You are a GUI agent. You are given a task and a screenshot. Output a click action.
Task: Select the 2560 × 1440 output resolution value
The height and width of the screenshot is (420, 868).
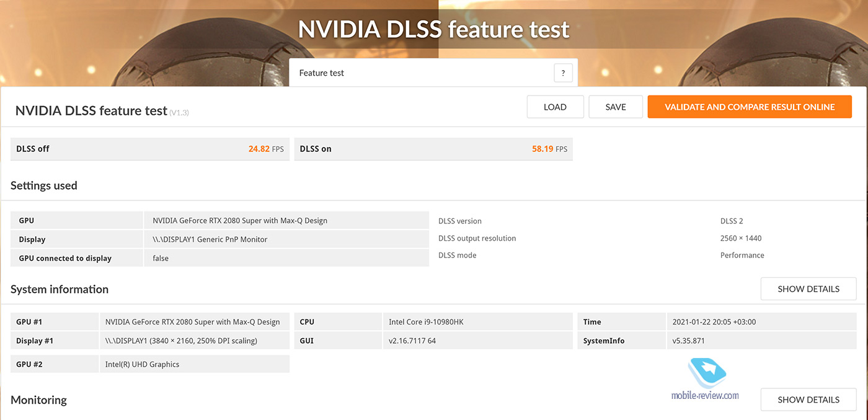tap(740, 238)
